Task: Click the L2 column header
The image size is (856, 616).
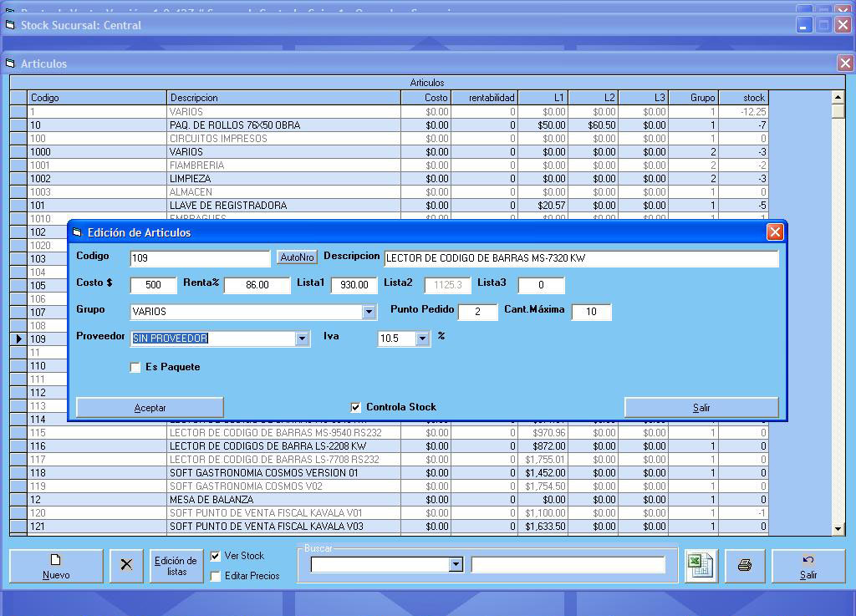Action: coord(594,98)
